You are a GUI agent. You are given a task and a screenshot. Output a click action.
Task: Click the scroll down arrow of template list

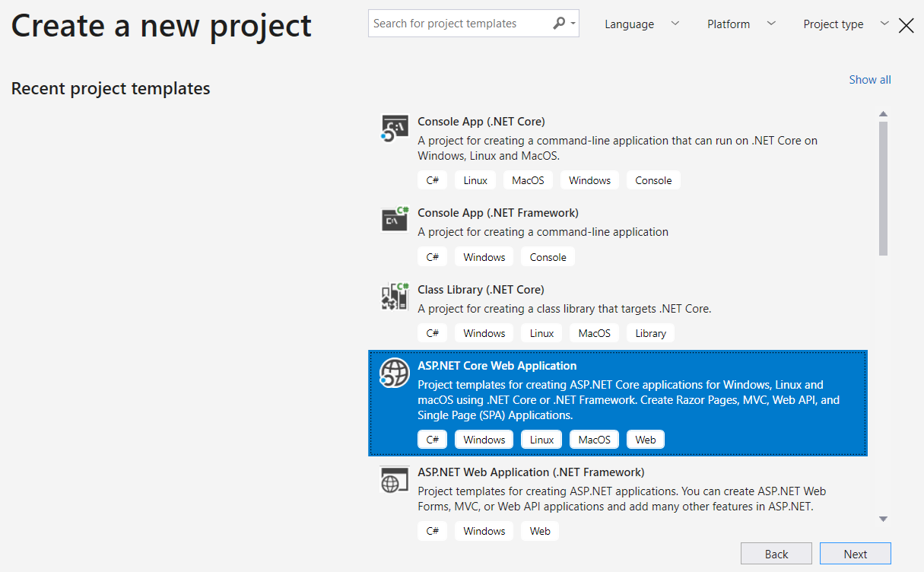pyautogui.click(x=883, y=519)
